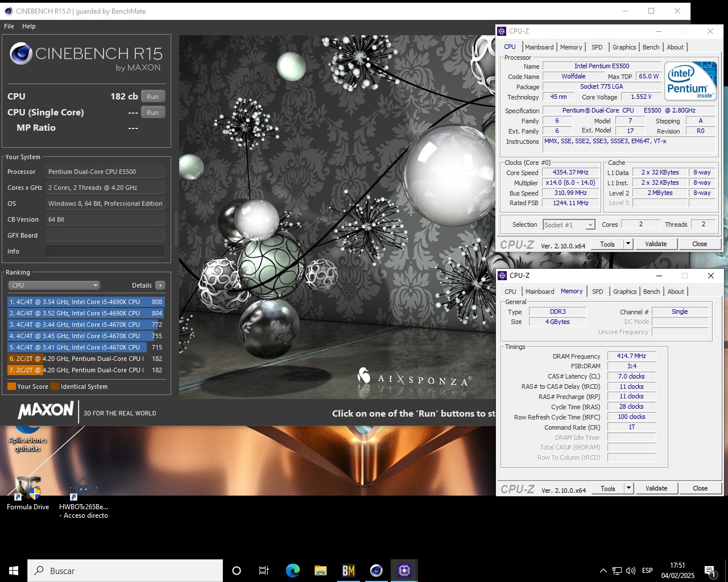The height and width of the screenshot is (582, 728).
Task: Switch to About tab in upper CPU-Z
Action: point(675,47)
